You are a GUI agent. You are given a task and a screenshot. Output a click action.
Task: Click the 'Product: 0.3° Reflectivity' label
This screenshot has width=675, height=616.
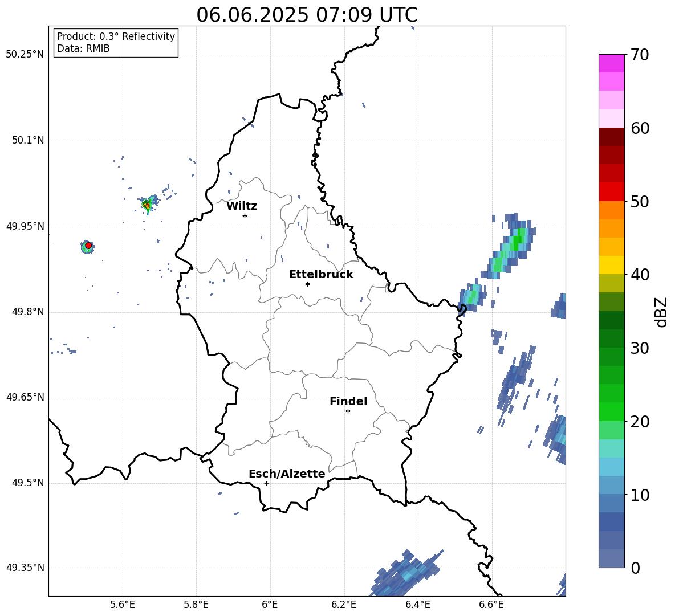pyautogui.click(x=116, y=36)
